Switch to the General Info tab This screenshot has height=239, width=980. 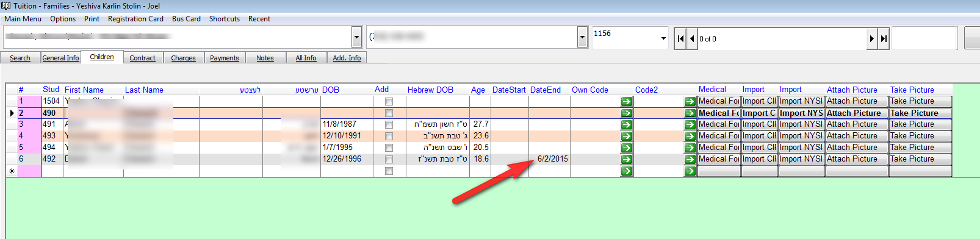click(x=60, y=58)
